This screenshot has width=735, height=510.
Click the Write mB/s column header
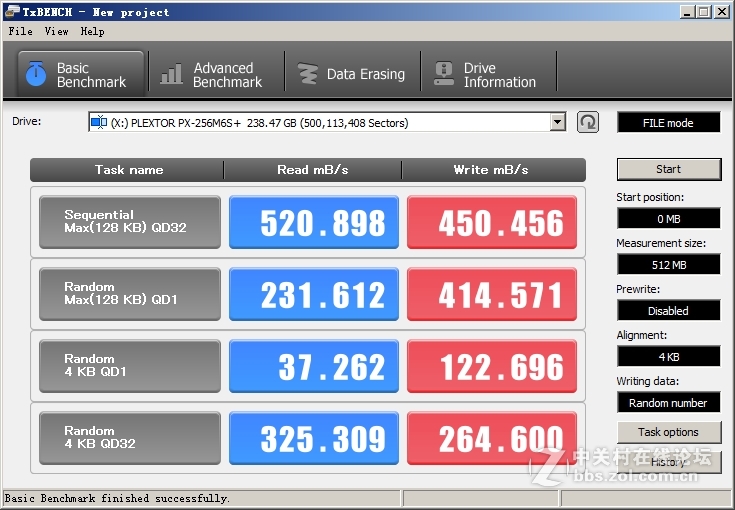(494, 170)
